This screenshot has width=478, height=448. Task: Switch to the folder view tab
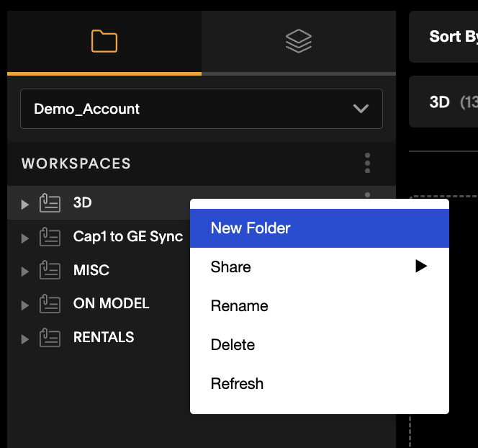click(x=104, y=41)
